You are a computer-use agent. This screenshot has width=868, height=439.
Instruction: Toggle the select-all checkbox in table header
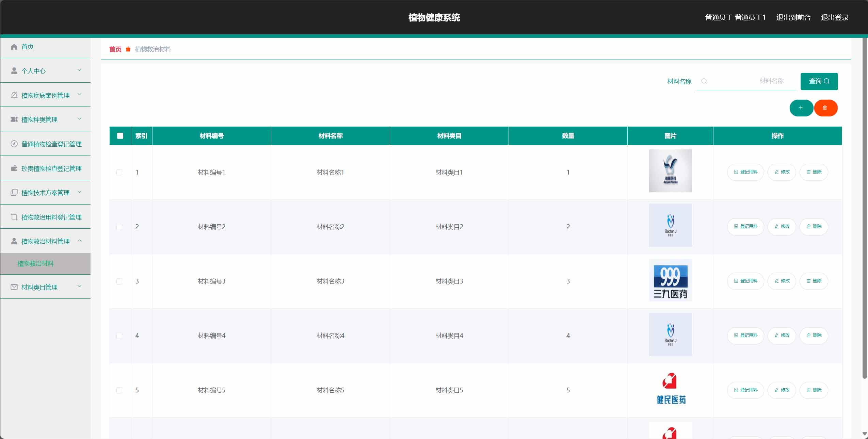(120, 136)
